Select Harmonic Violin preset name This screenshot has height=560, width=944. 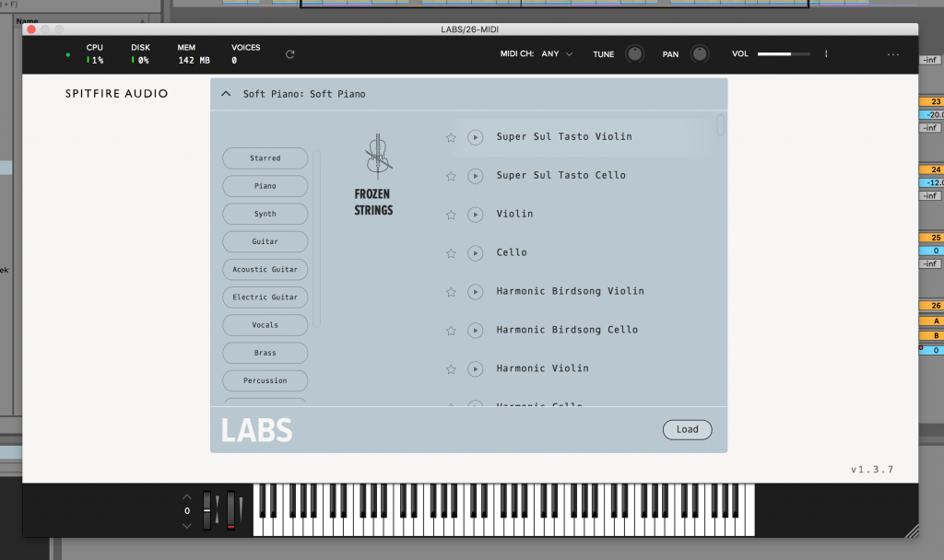pyautogui.click(x=542, y=368)
